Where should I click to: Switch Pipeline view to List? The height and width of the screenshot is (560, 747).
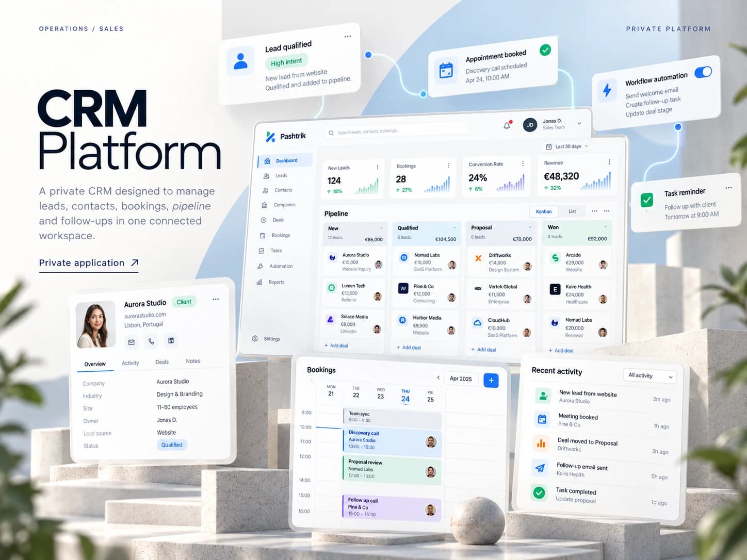[572, 211]
